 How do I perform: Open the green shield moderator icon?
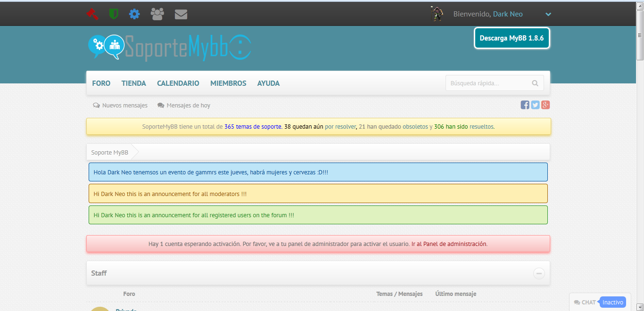tap(114, 14)
